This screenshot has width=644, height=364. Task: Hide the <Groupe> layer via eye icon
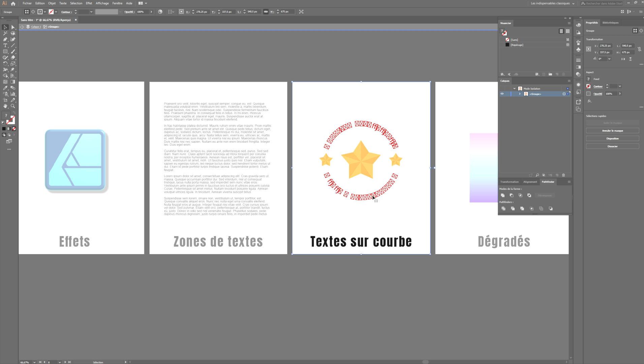tap(502, 94)
